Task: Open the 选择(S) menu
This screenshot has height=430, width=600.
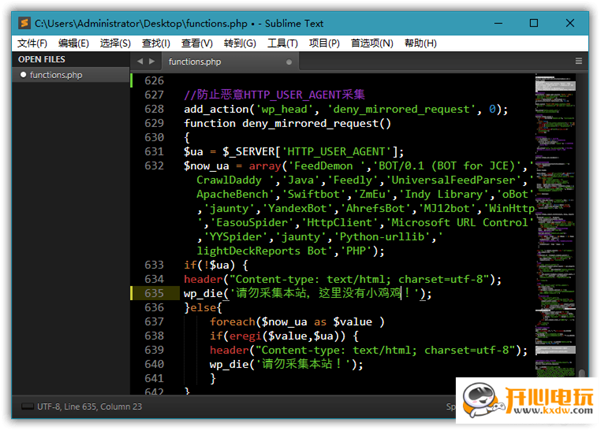Action: 115,43
